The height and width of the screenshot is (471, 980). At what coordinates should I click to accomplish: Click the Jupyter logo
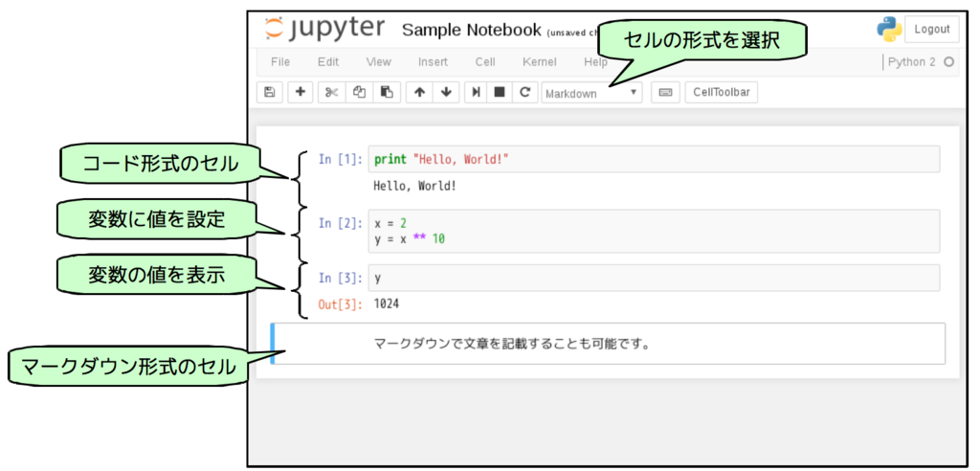(x=323, y=29)
